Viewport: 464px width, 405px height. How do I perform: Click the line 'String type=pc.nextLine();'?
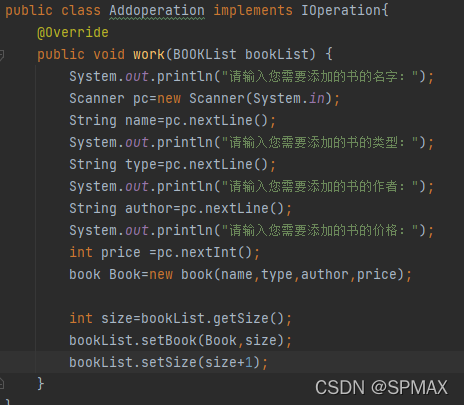(172, 165)
